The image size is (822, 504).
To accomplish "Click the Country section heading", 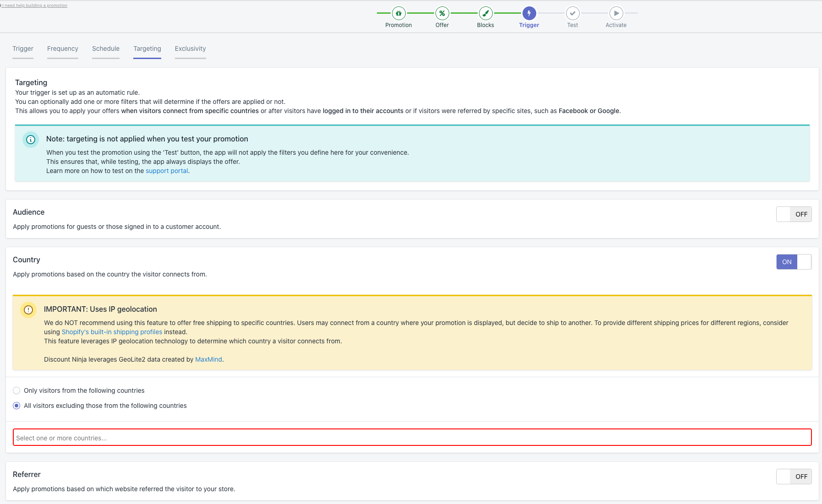I will [27, 260].
